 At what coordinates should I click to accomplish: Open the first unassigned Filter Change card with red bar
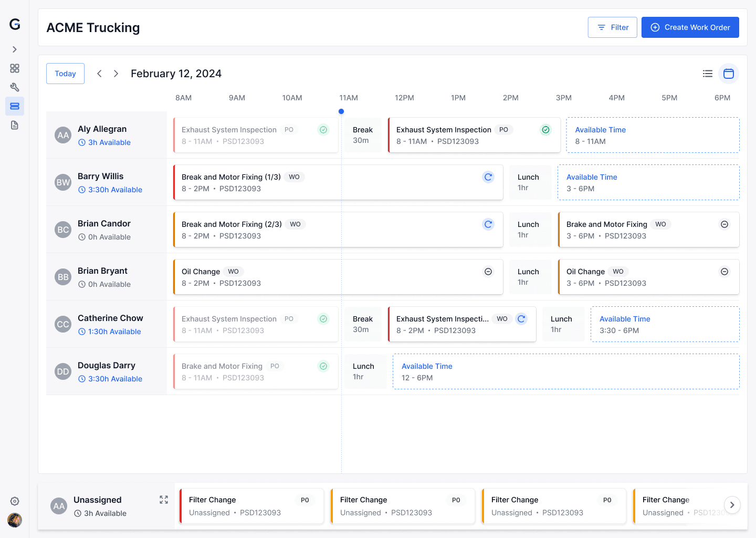[x=251, y=506]
